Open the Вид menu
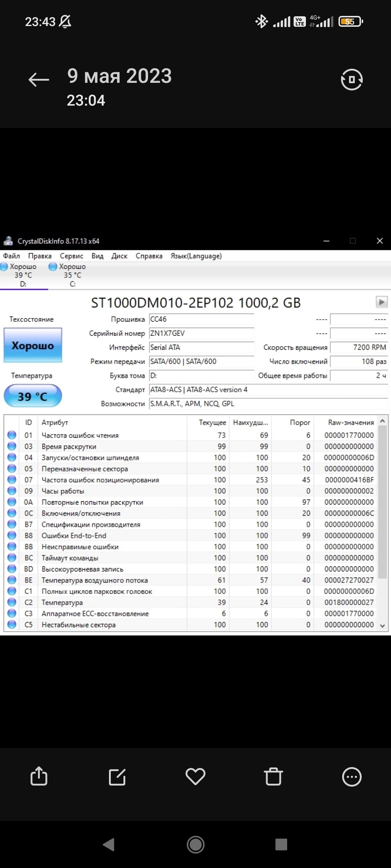391x868 pixels. pos(97,256)
